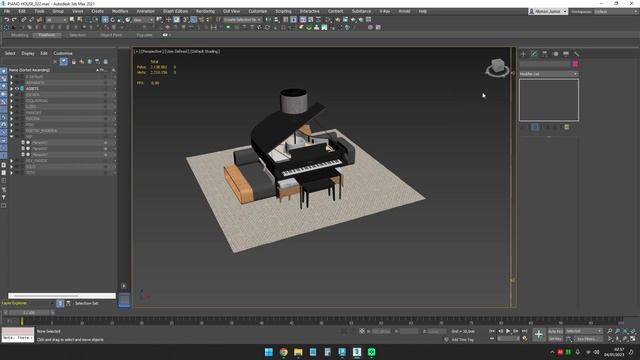Open the Display menu of Layer Explorer

[x=28, y=53]
